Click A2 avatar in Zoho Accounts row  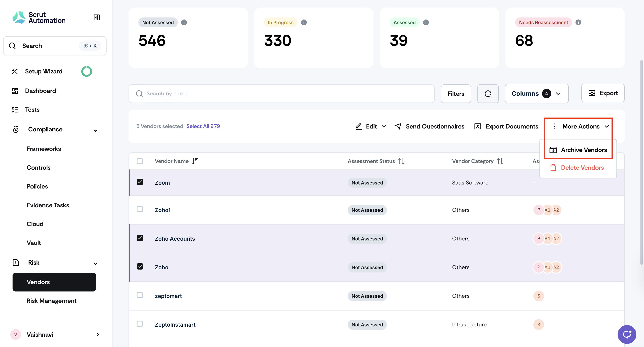click(x=556, y=238)
